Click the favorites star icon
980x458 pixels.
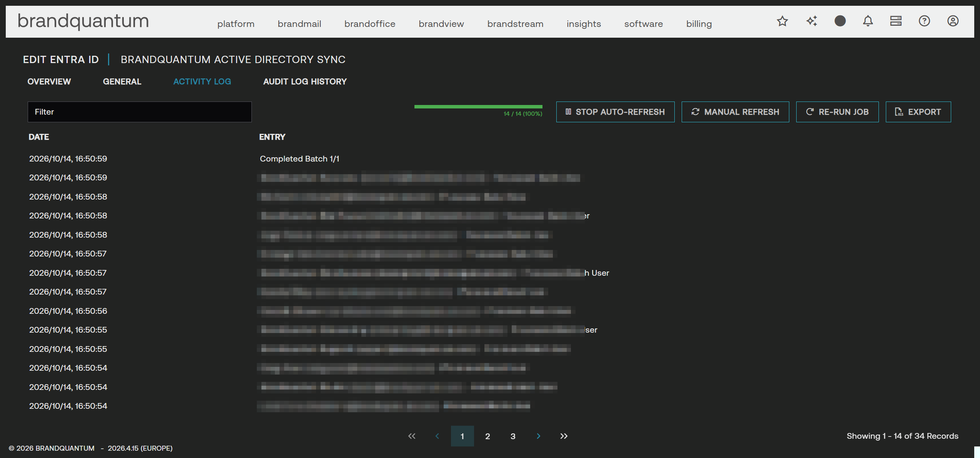tap(782, 21)
